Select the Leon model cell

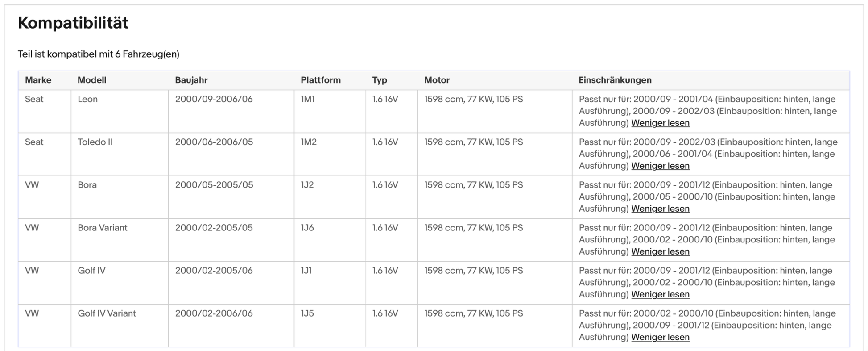coord(87,99)
